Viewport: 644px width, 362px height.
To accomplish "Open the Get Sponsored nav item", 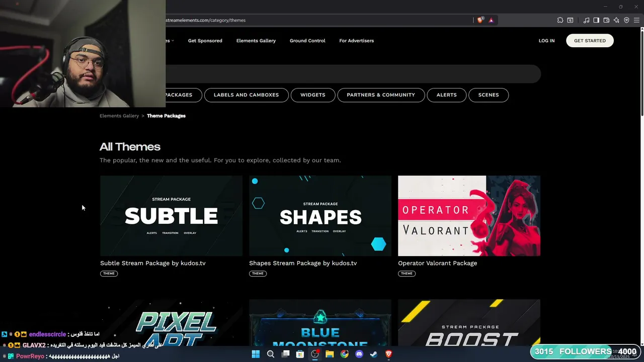I will pyautogui.click(x=205, y=41).
